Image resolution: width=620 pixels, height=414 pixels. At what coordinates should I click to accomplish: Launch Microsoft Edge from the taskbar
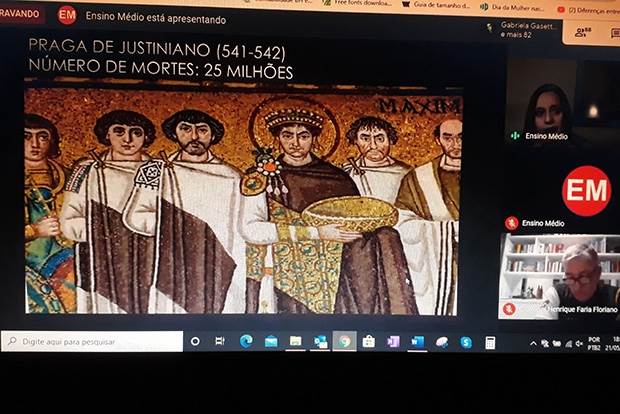[x=246, y=341]
